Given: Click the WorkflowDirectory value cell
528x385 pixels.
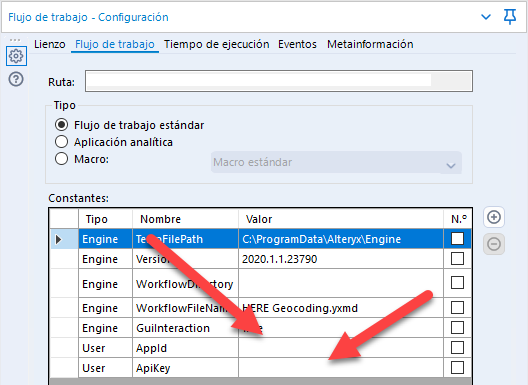Looking at the screenshot, I should [341, 284].
